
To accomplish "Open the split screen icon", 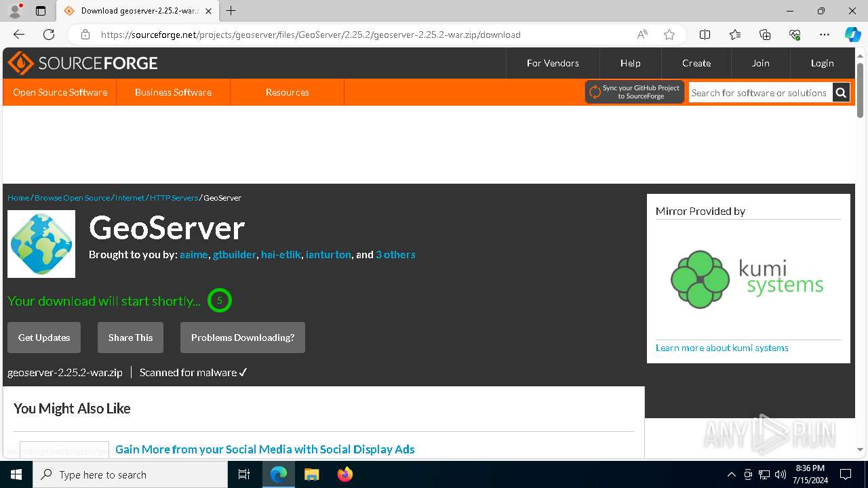I will (x=705, y=35).
